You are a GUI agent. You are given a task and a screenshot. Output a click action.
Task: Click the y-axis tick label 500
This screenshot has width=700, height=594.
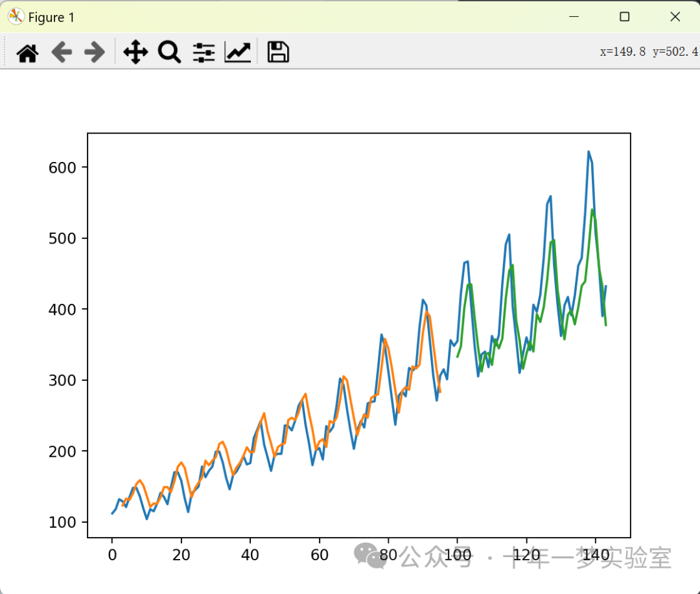coord(62,238)
